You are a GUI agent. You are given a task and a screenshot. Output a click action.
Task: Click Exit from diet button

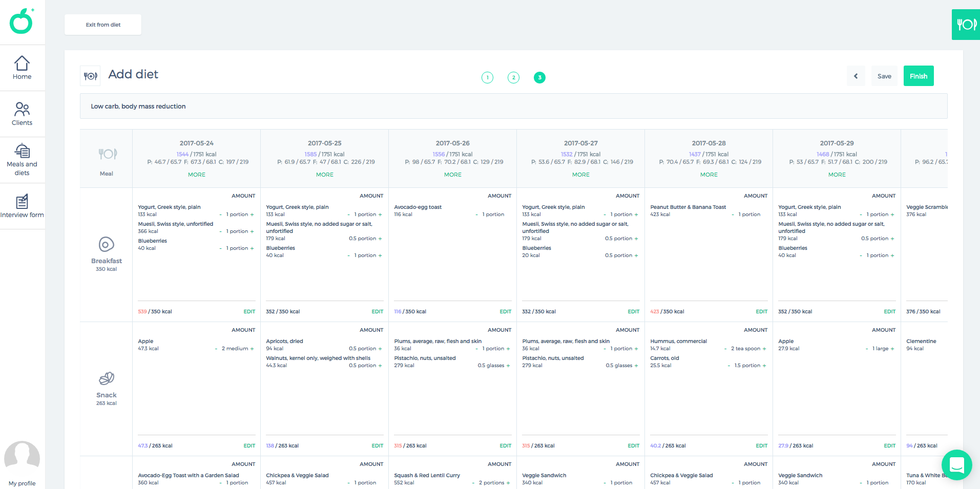point(103,25)
